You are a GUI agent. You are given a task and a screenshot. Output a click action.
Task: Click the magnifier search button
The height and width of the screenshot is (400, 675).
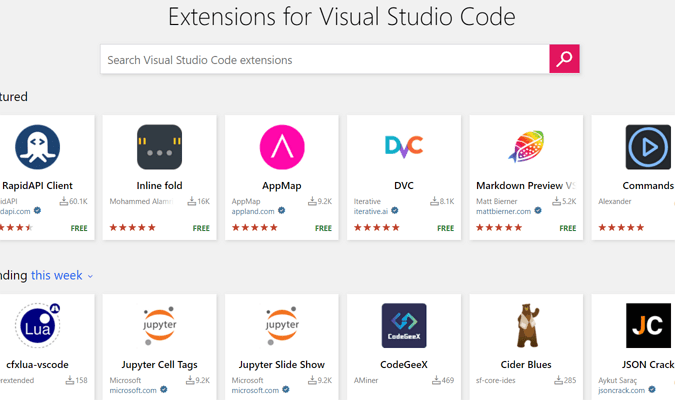click(x=564, y=59)
